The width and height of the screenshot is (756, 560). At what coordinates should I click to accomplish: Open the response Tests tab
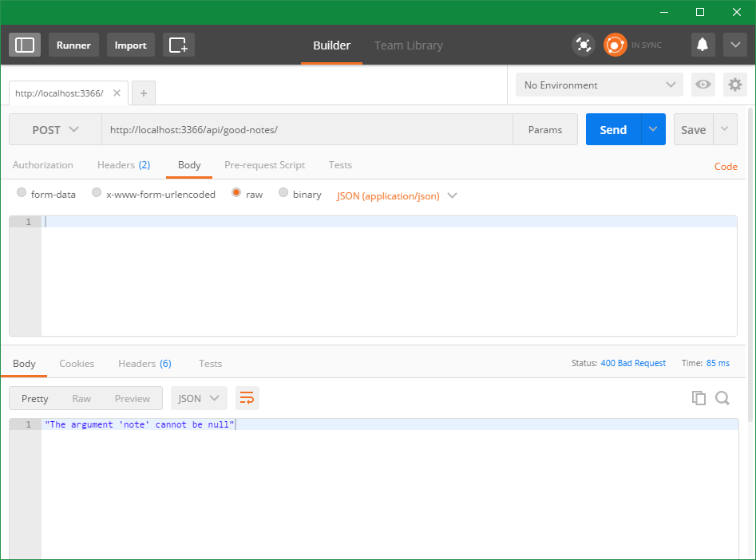[210, 364]
